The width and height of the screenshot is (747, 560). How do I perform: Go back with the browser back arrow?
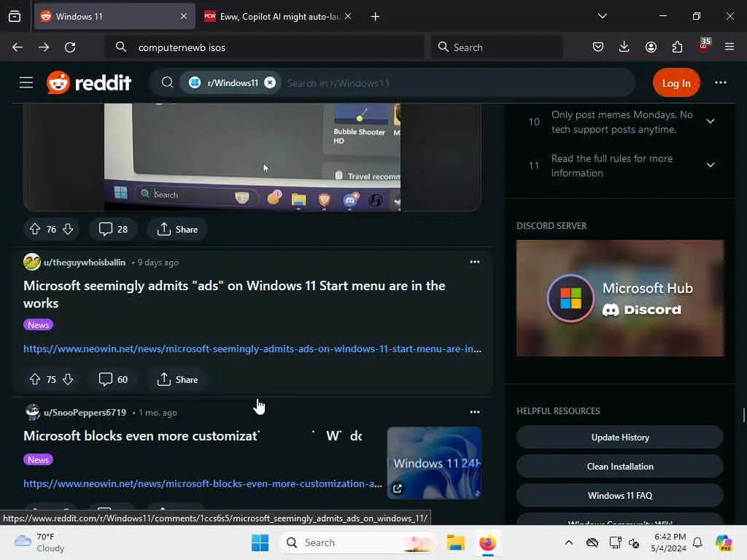[x=18, y=47]
